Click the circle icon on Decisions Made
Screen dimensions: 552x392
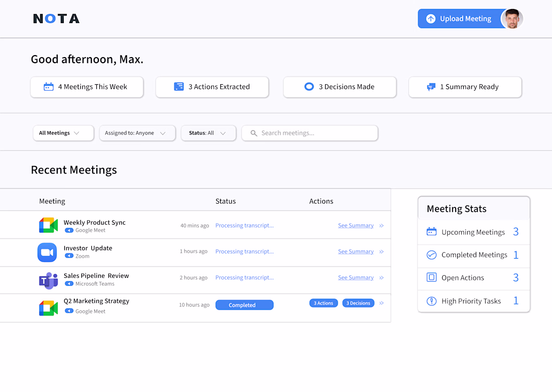click(x=309, y=87)
